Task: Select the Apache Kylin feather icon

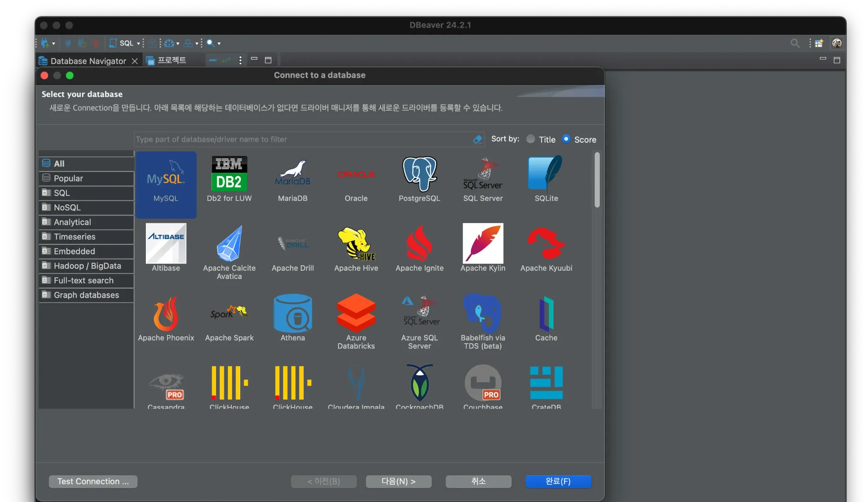Action: pyautogui.click(x=483, y=244)
